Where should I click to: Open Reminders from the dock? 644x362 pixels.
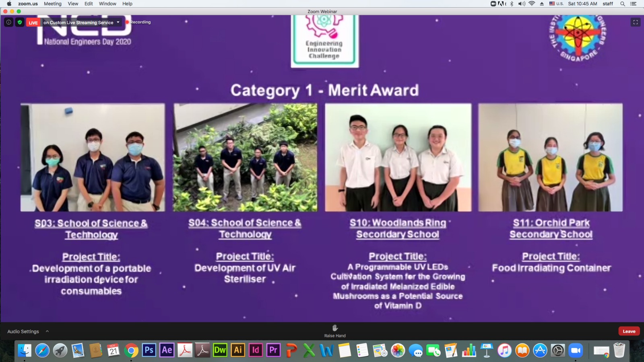coord(362,350)
